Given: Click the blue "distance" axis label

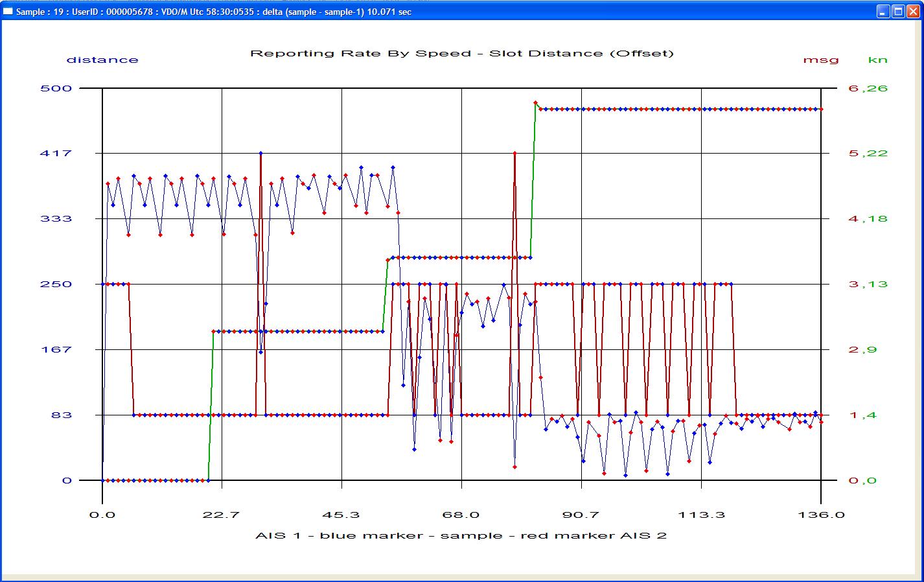Looking at the screenshot, I should pos(102,60).
